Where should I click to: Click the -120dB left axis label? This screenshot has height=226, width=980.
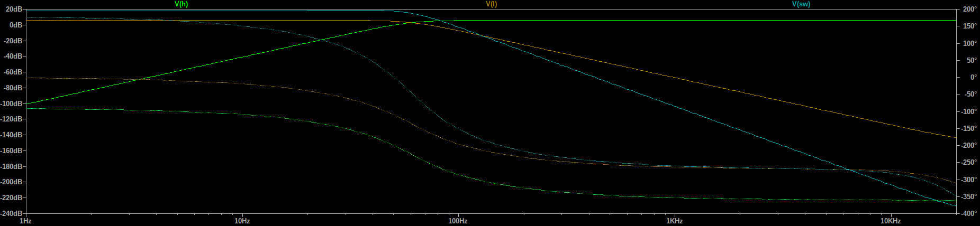[x=12, y=119]
